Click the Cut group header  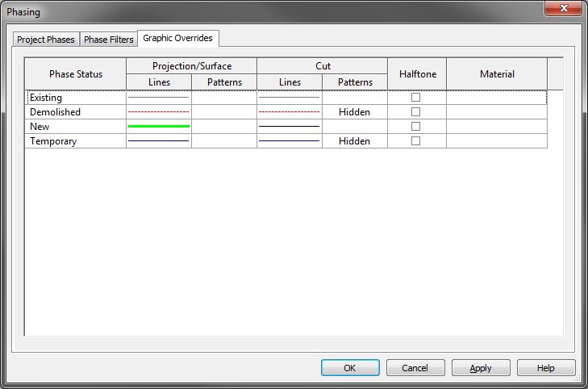(323, 66)
